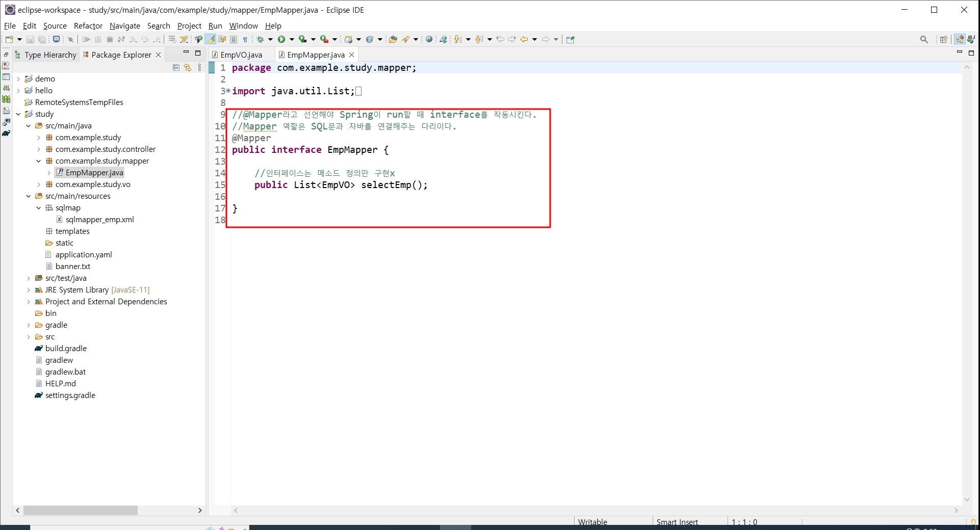
Task: Open the Debug button dropdown arrow
Action: click(x=271, y=39)
